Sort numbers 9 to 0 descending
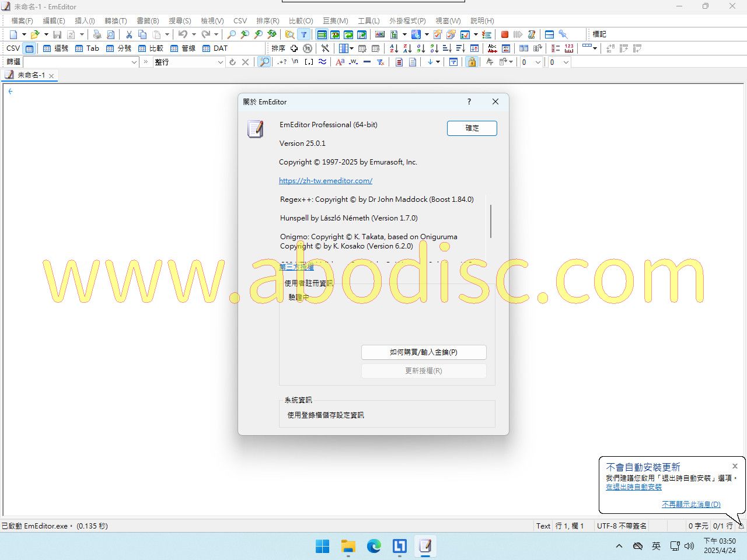The height and width of the screenshot is (560, 747). tap(434, 48)
